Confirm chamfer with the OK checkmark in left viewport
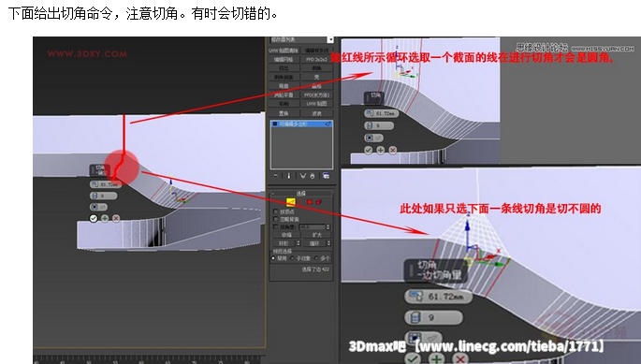641x364 pixels. click(x=94, y=218)
